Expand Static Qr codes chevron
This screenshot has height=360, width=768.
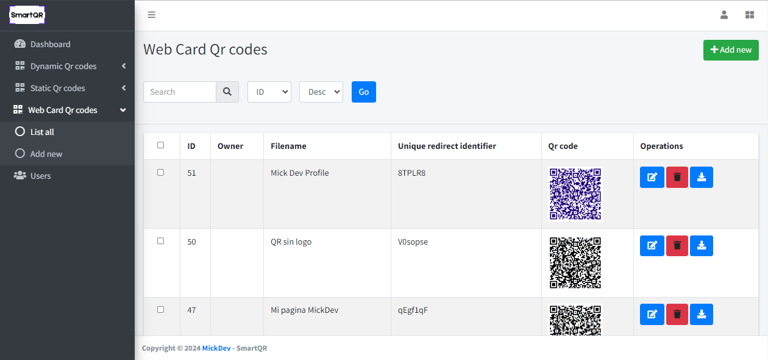pos(124,88)
